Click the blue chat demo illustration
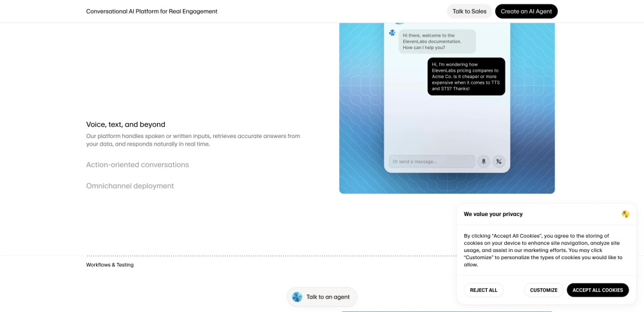 coord(447,108)
